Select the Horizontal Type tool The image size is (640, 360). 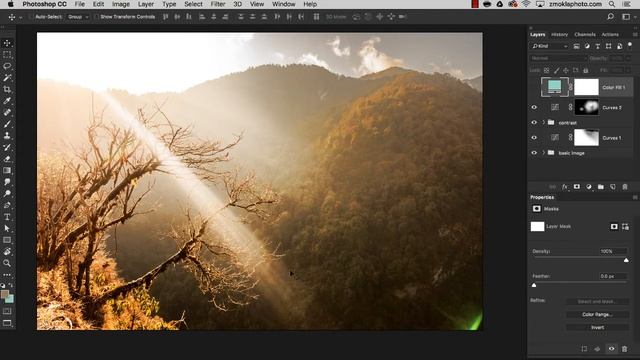[7, 217]
